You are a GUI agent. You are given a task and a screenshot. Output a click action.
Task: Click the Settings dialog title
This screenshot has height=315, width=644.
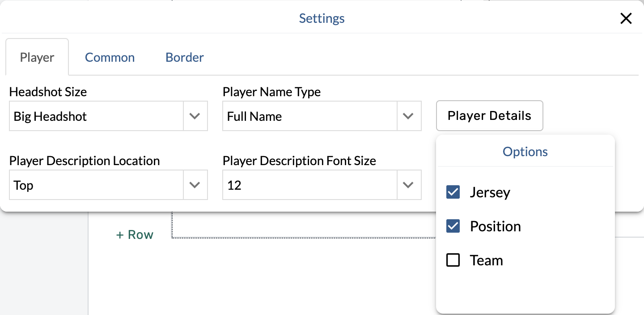pos(322,18)
